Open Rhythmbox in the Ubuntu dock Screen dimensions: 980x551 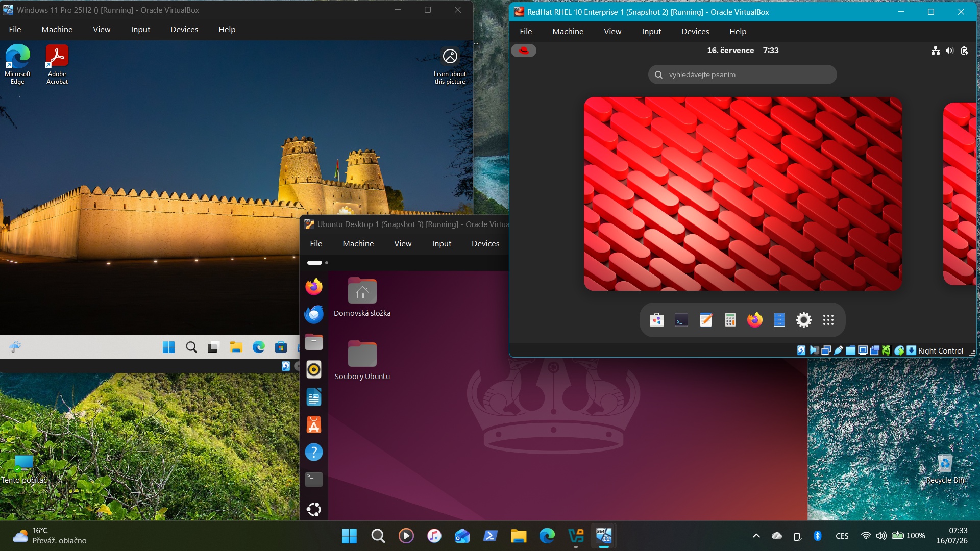point(314,369)
